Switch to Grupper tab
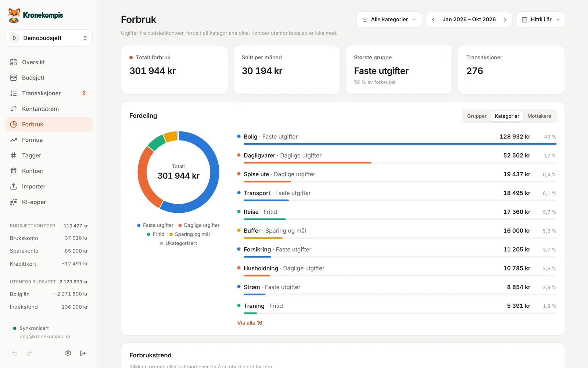The image size is (588, 368). point(477,116)
